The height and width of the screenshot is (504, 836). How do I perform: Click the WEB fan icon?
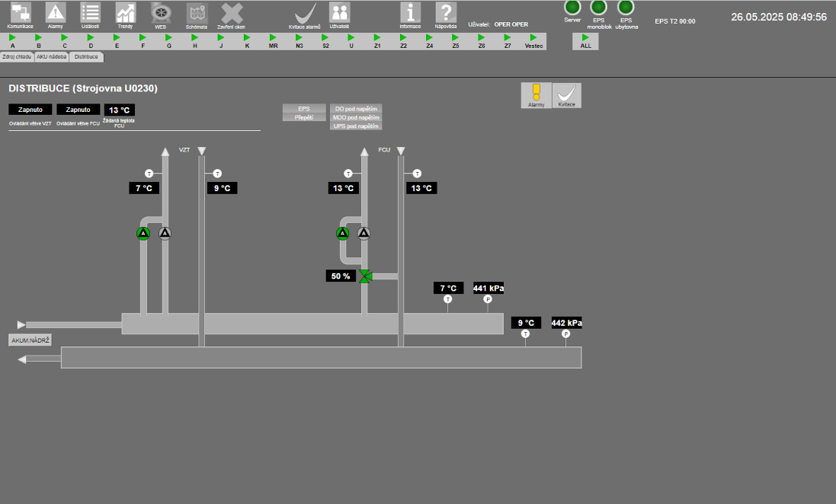[x=161, y=12]
